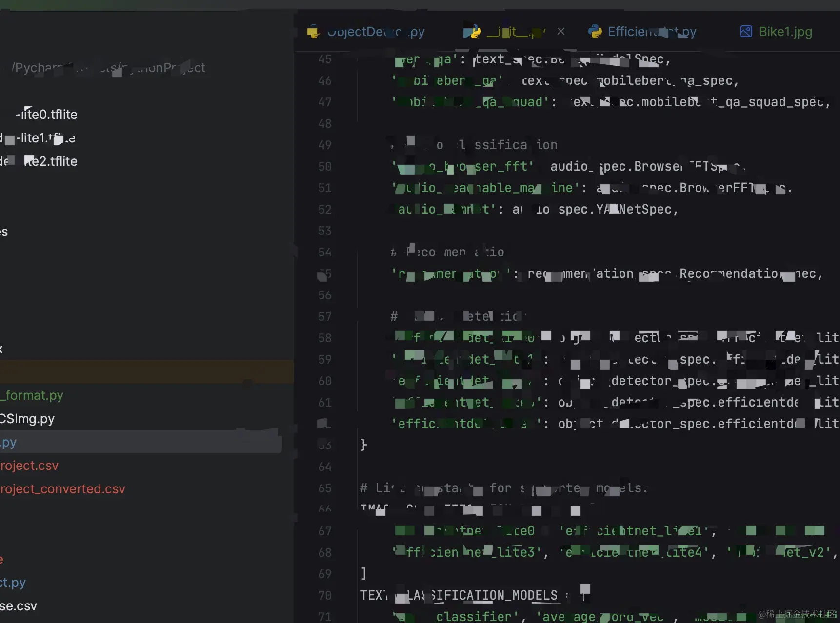Click gutter line number 53

(325, 231)
